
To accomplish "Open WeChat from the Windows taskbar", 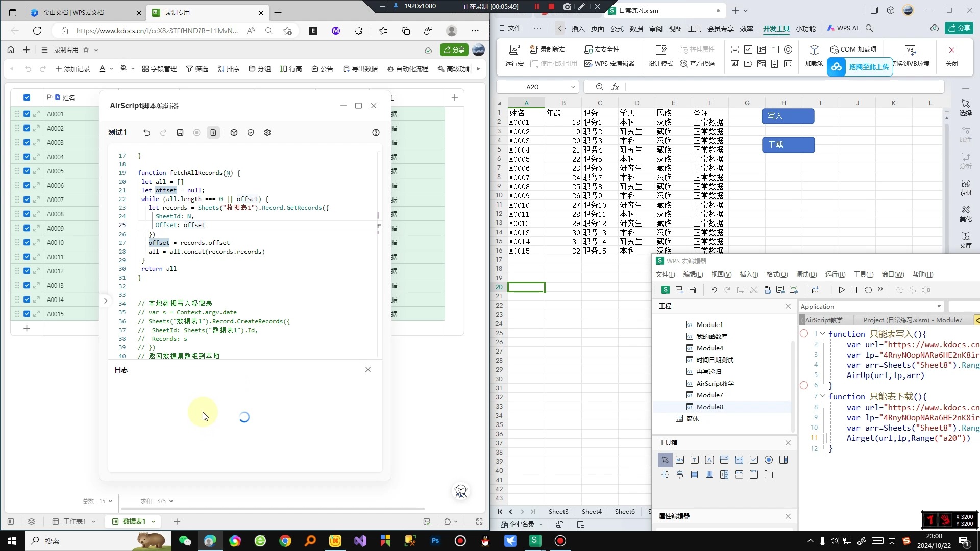I will tap(185, 541).
